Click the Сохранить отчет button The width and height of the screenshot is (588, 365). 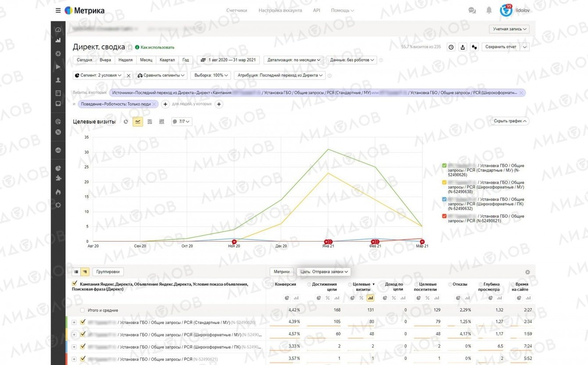[501, 47]
